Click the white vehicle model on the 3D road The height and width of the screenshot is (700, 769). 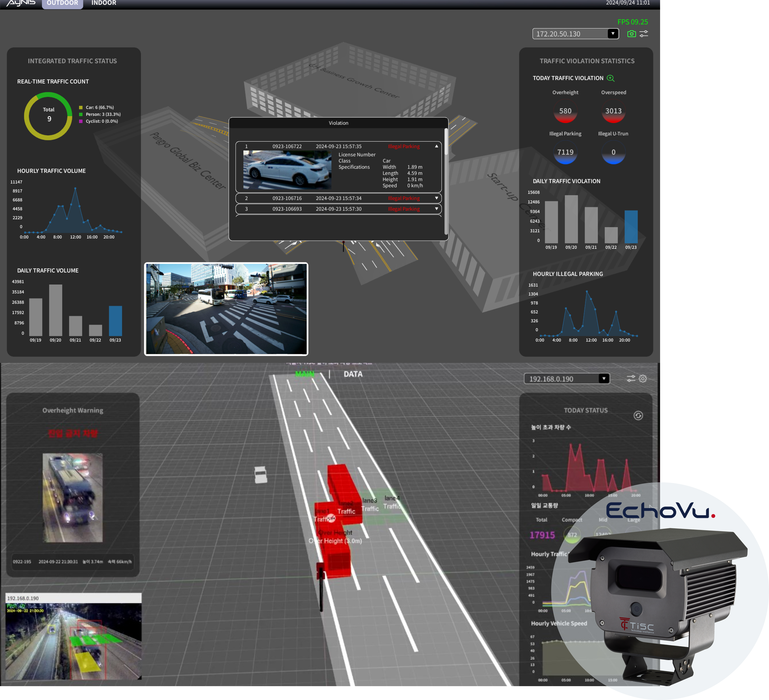pos(261,475)
